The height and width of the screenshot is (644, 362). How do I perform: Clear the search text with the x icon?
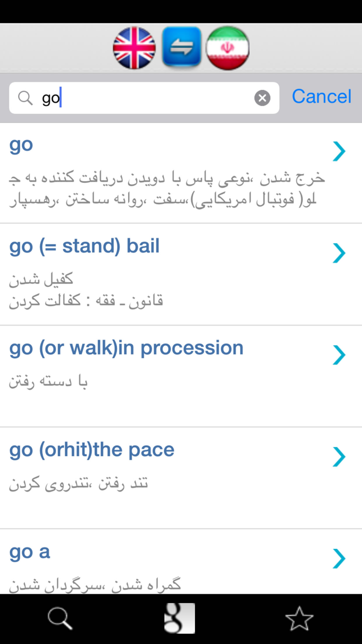pyautogui.click(x=262, y=97)
